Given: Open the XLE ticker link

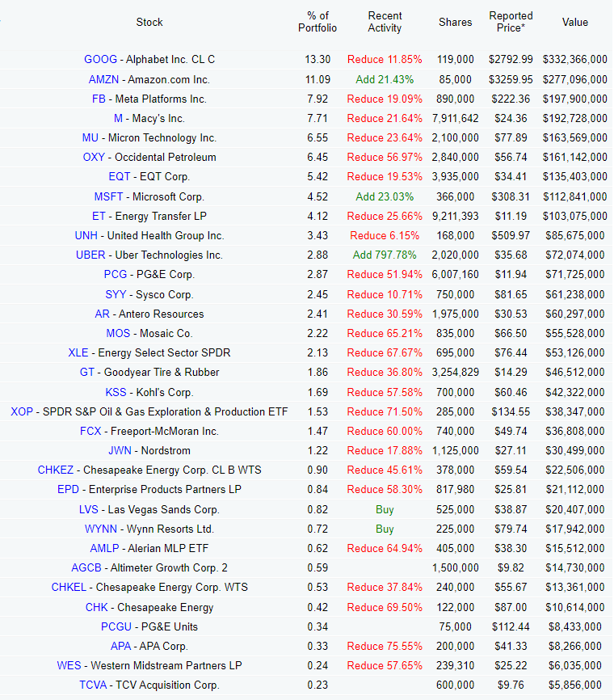Looking at the screenshot, I should pos(78,352).
